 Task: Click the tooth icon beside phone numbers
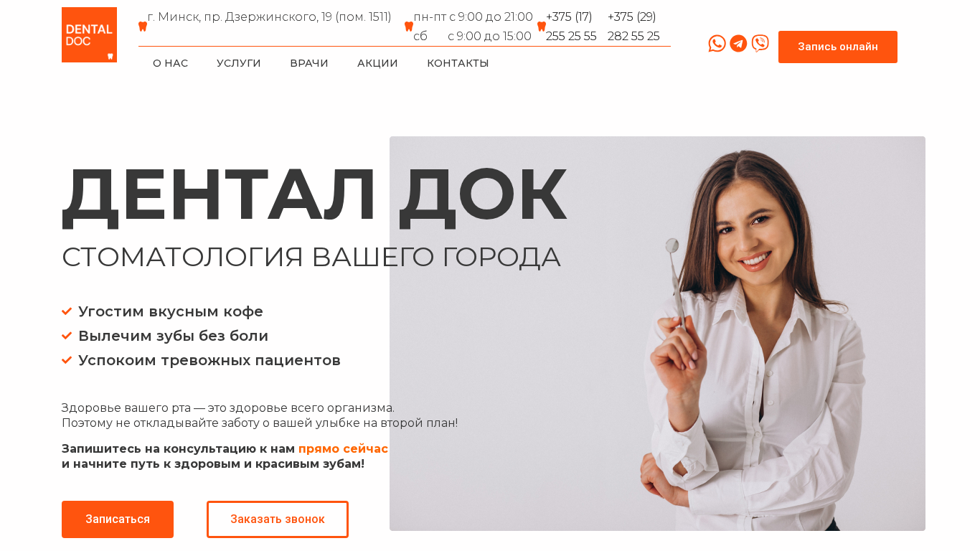click(x=542, y=27)
